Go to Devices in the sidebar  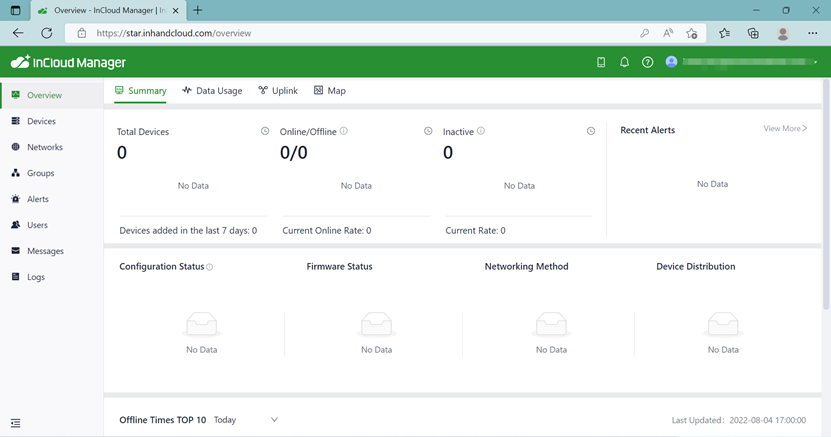tap(41, 121)
